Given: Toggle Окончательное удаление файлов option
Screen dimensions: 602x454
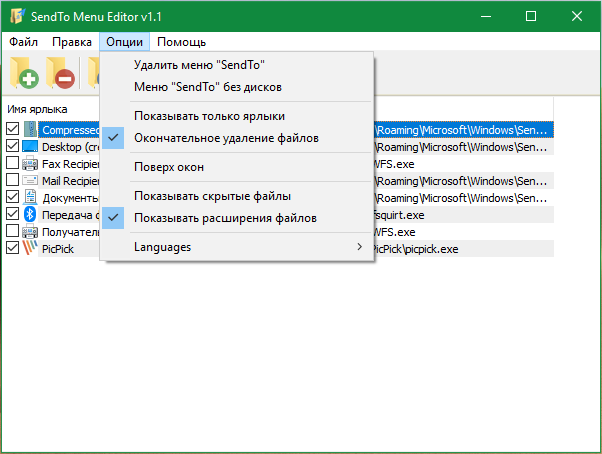Looking at the screenshot, I should click(x=236, y=138).
